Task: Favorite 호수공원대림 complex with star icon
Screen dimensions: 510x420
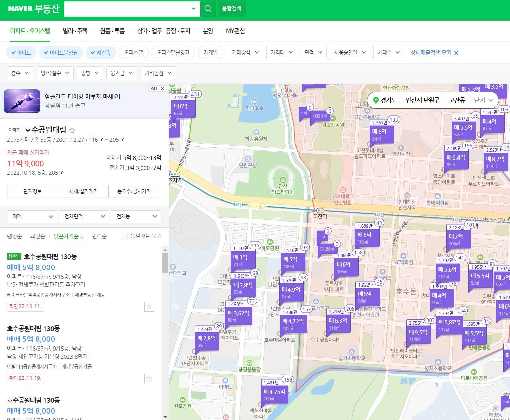Action: pos(72,130)
